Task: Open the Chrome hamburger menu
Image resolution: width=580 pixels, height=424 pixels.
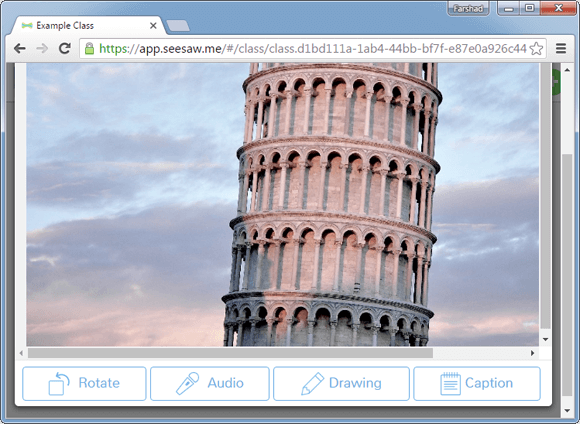Action: point(561,48)
